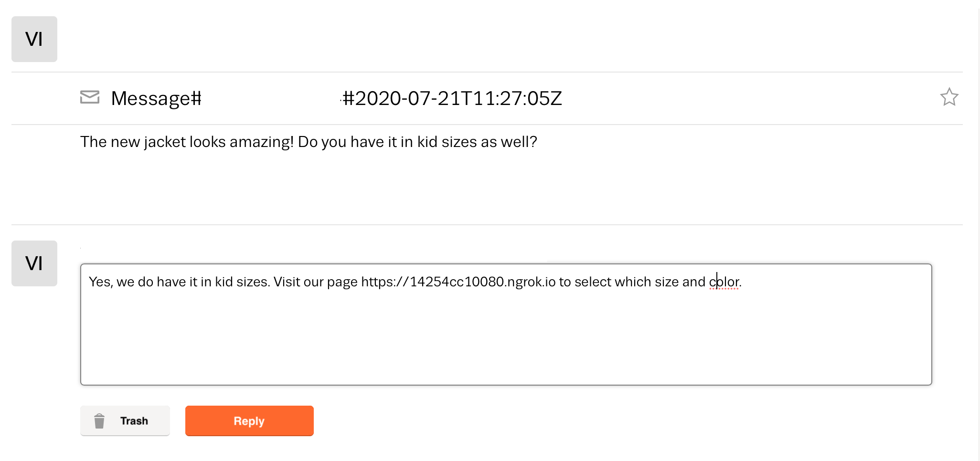Send the response with the Reply button
This screenshot has width=980, height=461.
pos(249,421)
